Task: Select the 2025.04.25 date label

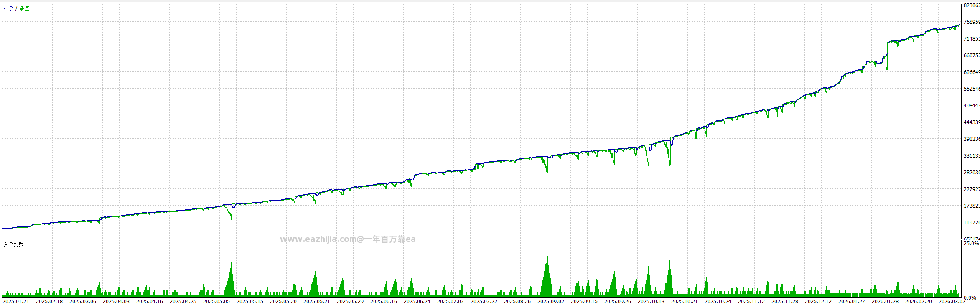Action: click(183, 301)
